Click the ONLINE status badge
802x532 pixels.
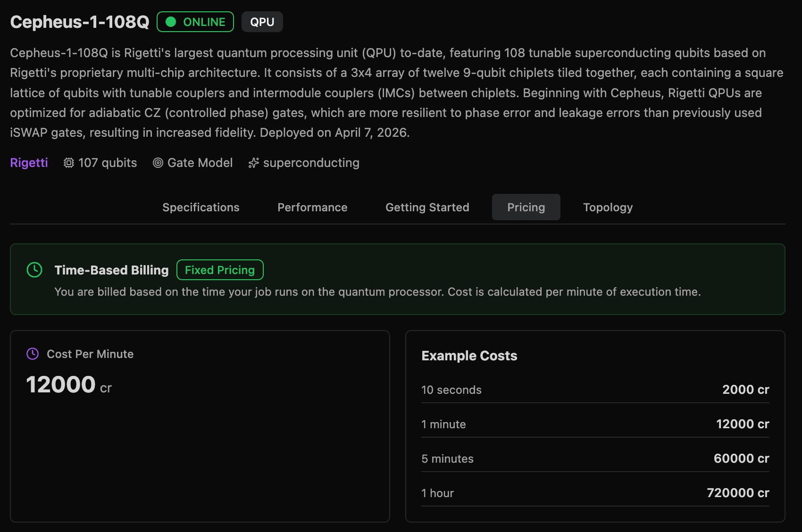coord(195,22)
